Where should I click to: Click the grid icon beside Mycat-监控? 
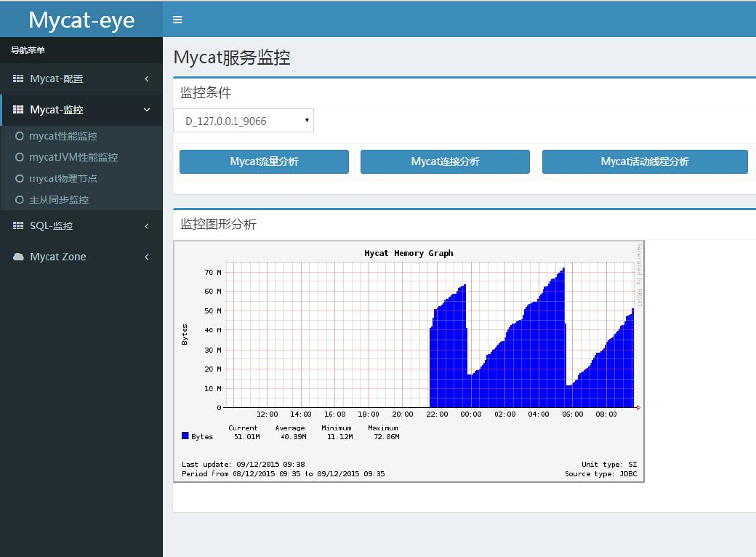pyautogui.click(x=18, y=110)
